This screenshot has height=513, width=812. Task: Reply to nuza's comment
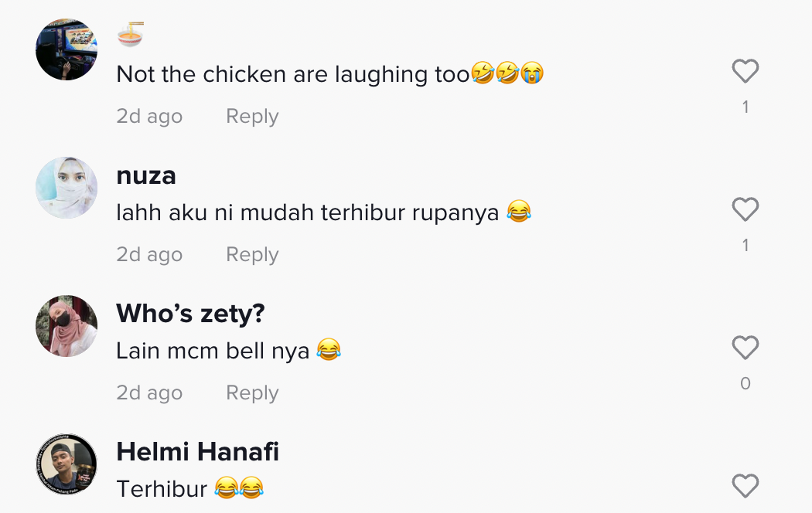[251, 255]
